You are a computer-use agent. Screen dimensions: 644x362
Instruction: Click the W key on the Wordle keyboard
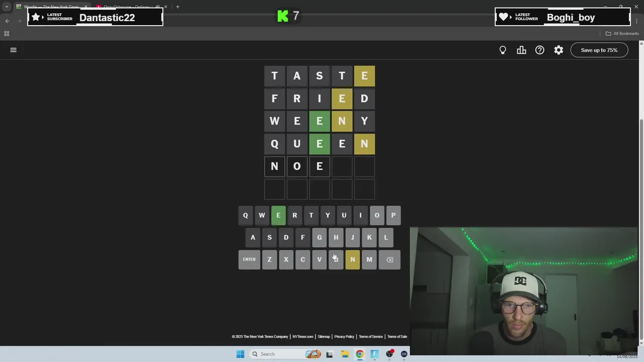coord(262,215)
